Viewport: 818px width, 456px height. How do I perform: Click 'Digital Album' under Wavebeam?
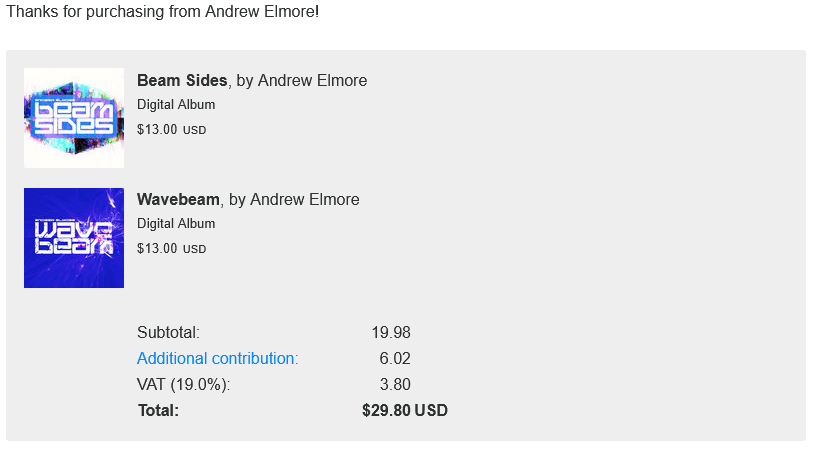click(176, 224)
